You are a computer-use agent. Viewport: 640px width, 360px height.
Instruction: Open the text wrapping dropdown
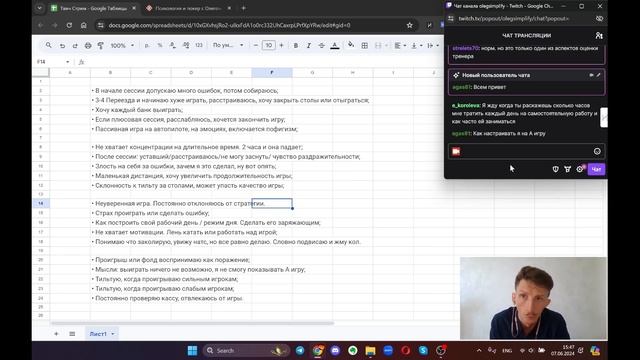(432, 45)
